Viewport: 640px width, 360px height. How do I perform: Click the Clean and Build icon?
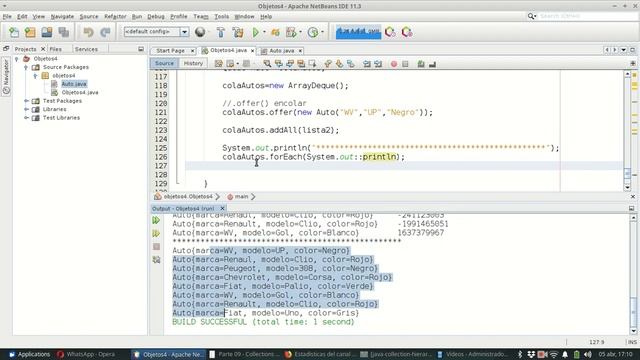coord(238,32)
